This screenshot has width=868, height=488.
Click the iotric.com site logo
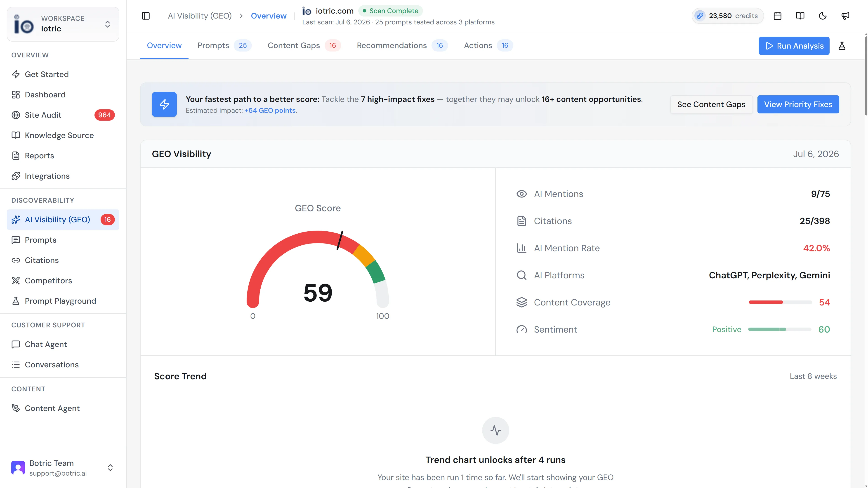coord(307,11)
